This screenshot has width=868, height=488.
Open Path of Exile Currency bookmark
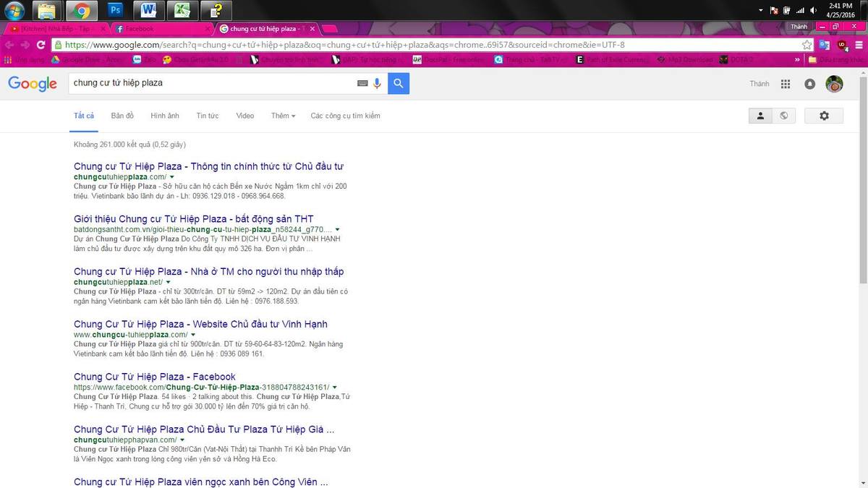[611, 60]
